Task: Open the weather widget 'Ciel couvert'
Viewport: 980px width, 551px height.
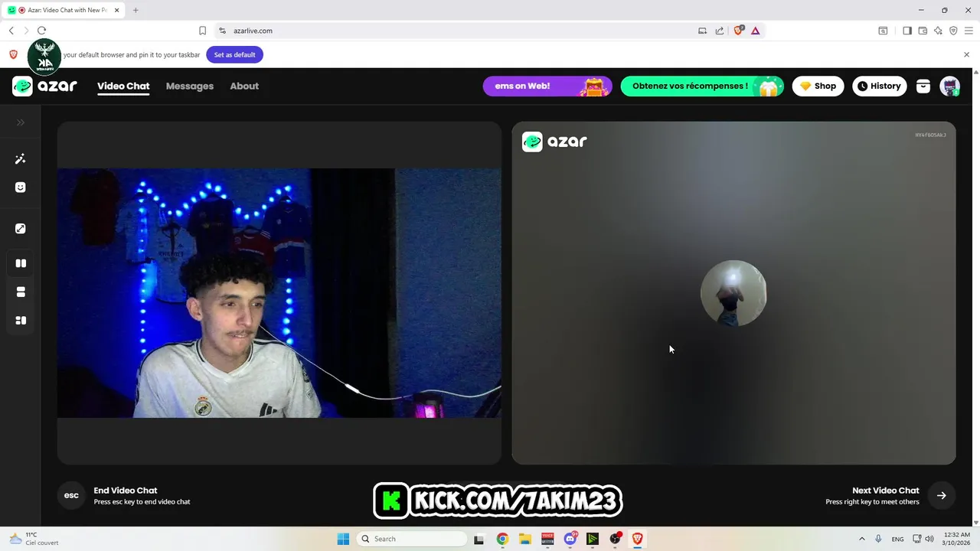Action: coord(34,539)
